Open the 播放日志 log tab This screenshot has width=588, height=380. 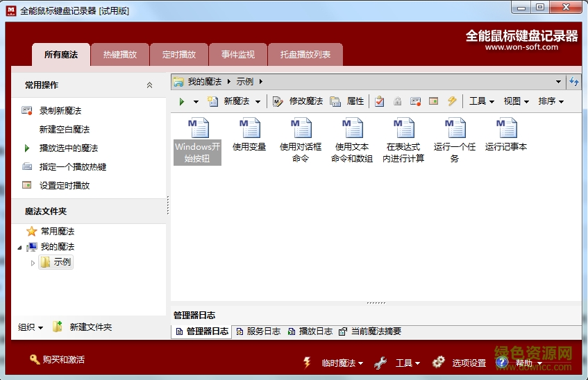310,331
